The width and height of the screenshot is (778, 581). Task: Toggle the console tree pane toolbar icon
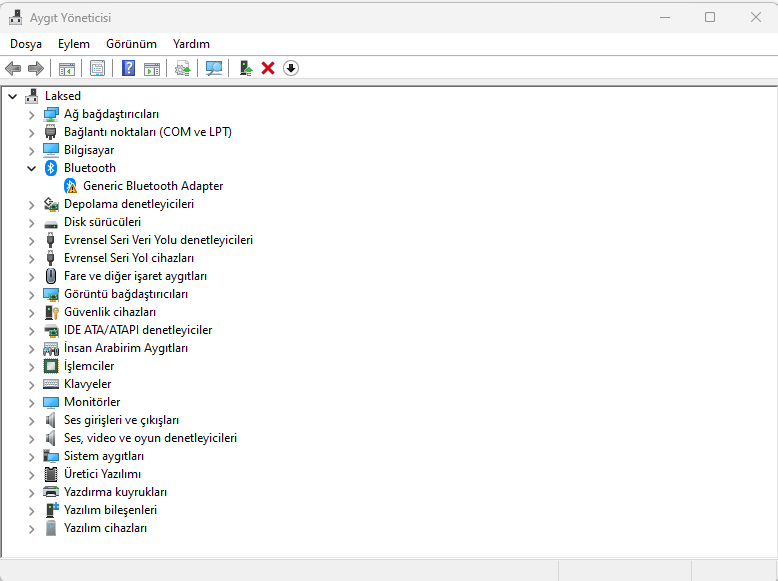pos(66,68)
